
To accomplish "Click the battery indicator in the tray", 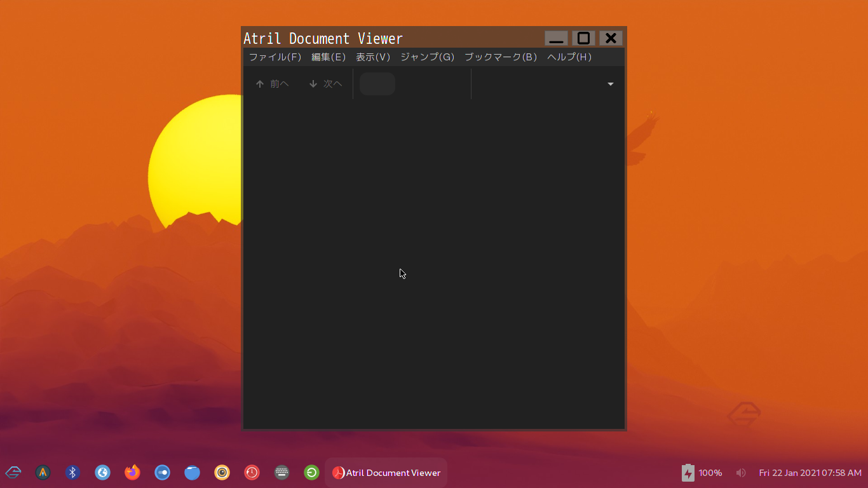I will pos(702,473).
